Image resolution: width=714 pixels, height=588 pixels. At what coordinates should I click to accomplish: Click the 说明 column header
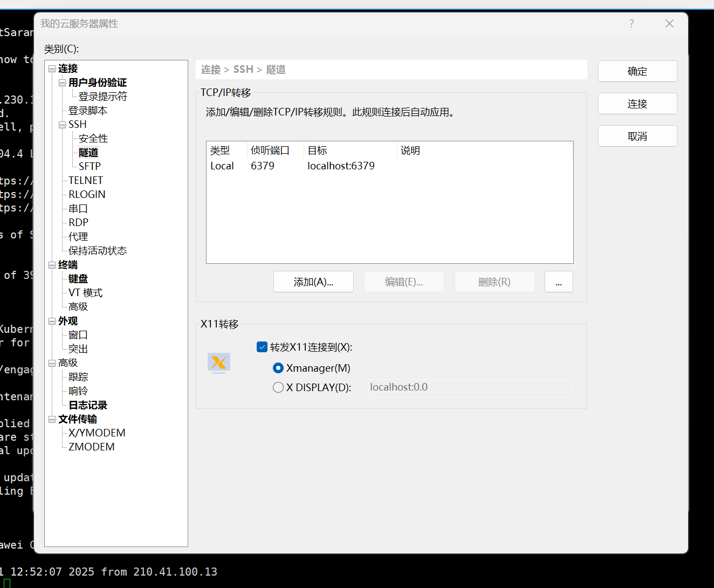click(x=485, y=151)
